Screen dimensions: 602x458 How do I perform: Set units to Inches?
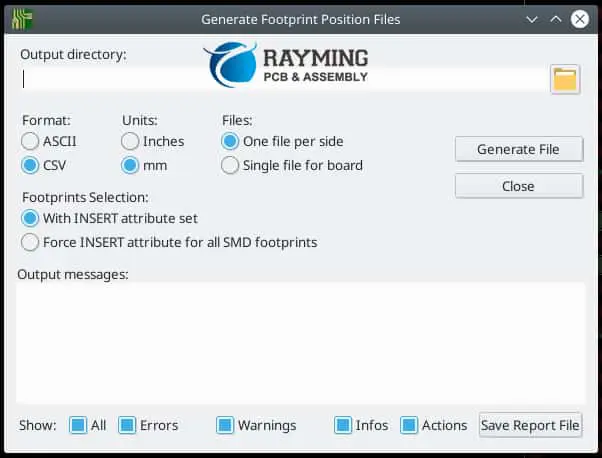point(131,141)
